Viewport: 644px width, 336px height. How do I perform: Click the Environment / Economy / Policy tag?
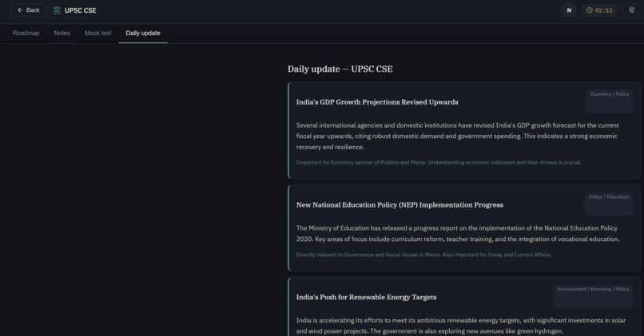click(x=593, y=289)
